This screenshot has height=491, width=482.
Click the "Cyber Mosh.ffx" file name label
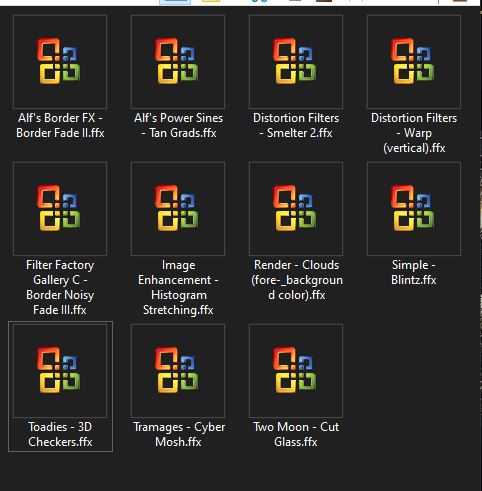coord(190,434)
